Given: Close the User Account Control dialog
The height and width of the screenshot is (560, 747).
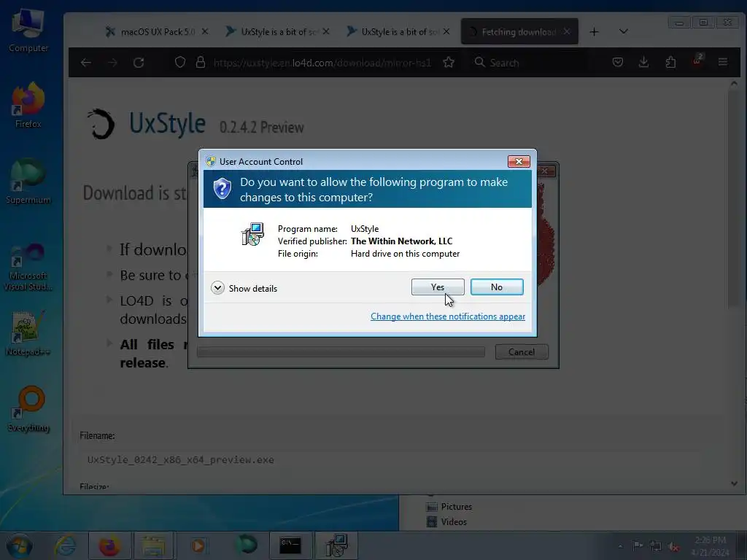Looking at the screenshot, I should click(x=519, y=161).
